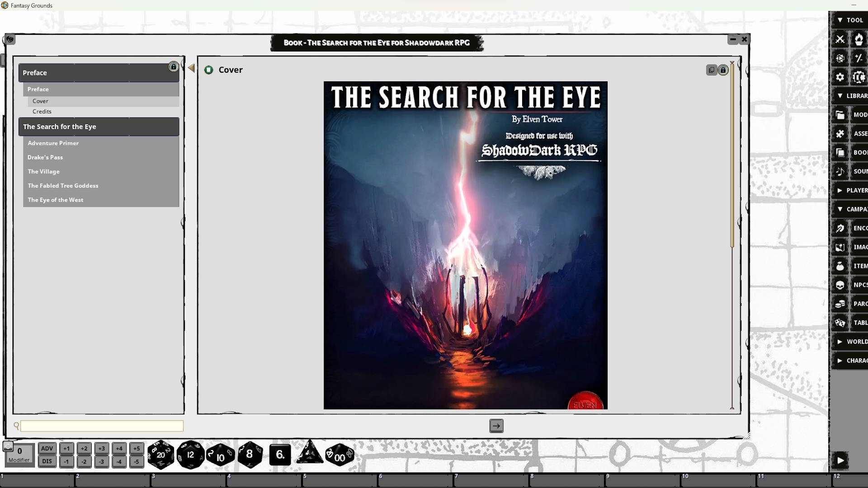Viewport: 868px width, 488px height.
Task: Open the Adventure Primer section
Action: [x=101, y=143]
